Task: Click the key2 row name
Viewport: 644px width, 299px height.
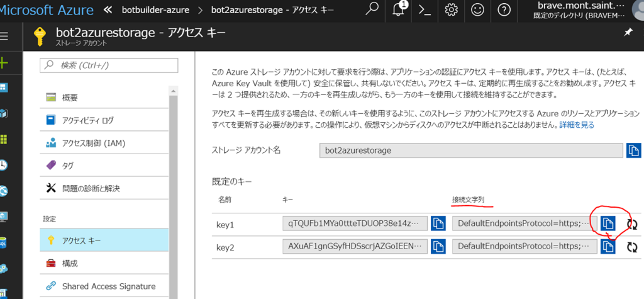Action: point(225,247)
